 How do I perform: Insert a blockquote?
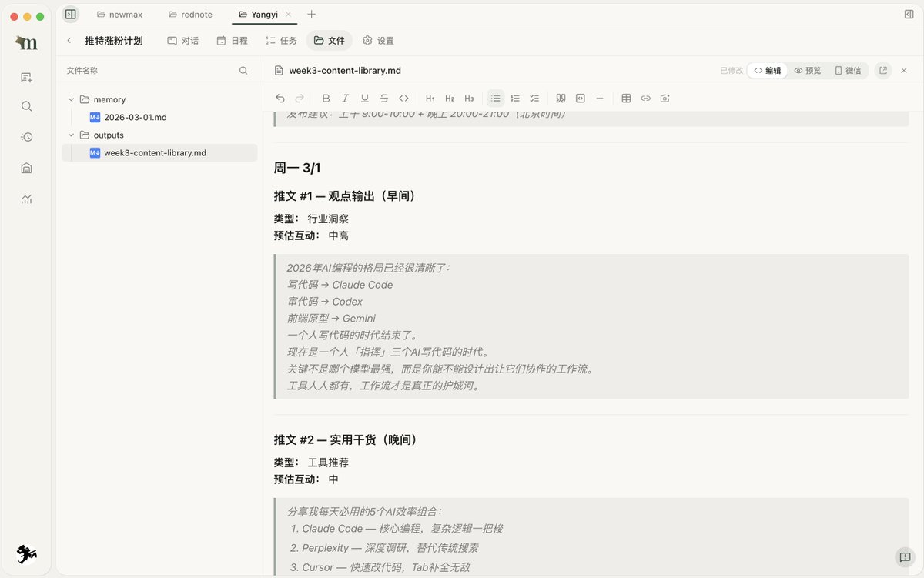[561, 99]
